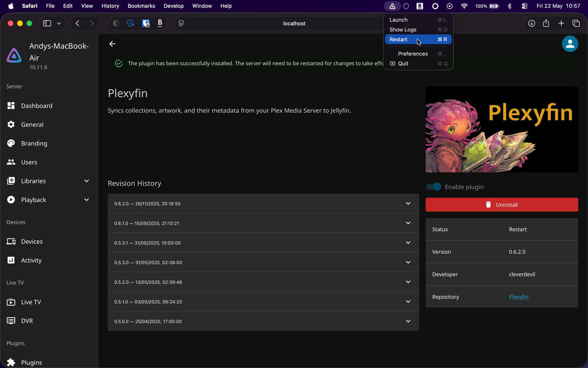The height and width of the screenshot is (368, 588).
Task: Open macOS Control Center icon
Action: (524, 6)
